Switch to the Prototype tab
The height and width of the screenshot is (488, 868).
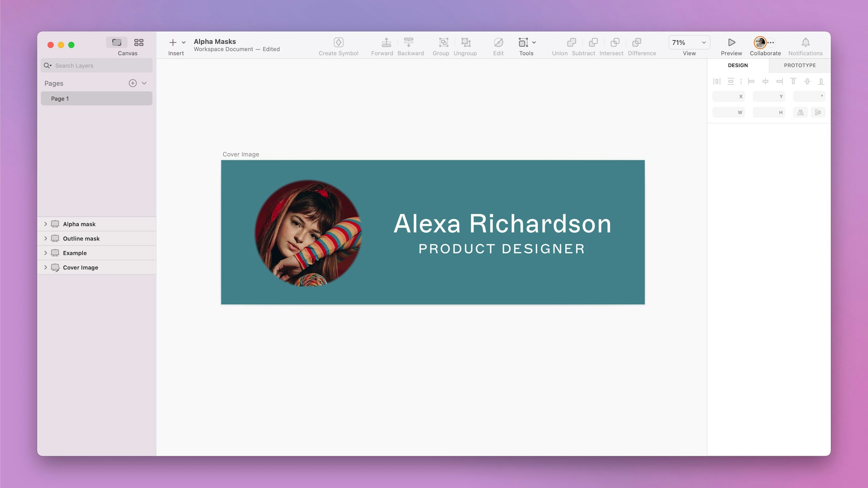pyautogui.click(x=799, y=66)
